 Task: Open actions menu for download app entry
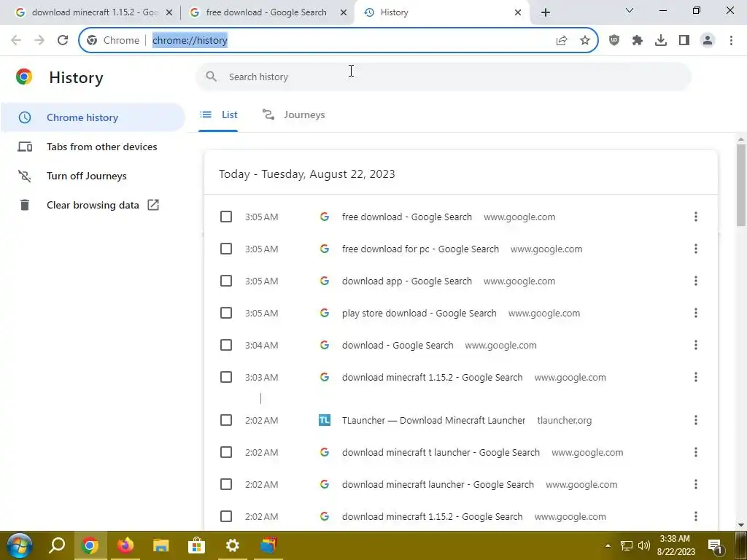695,281
